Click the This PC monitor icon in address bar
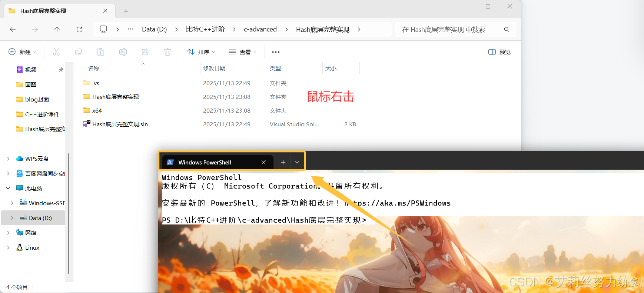The image size is (644, 293). tap(103, 29)
